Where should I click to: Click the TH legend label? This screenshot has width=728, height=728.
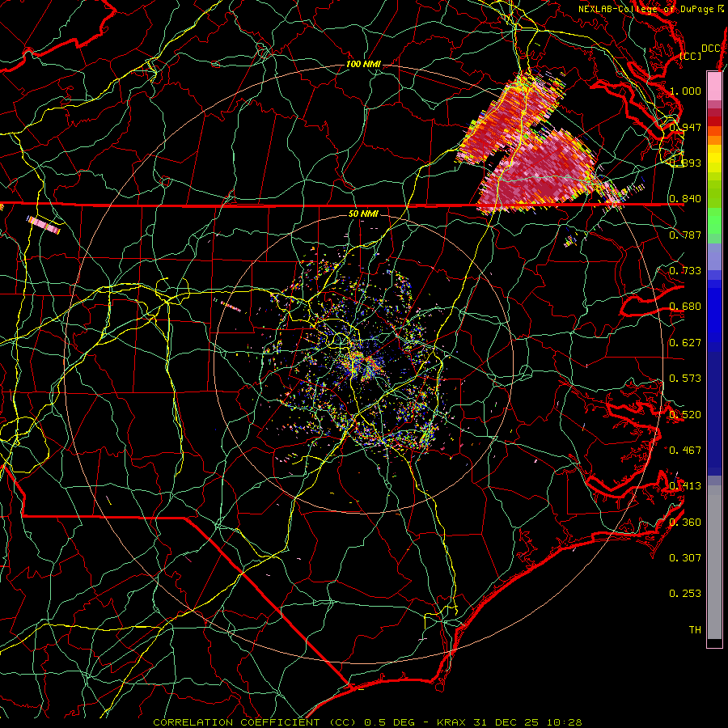695,629
